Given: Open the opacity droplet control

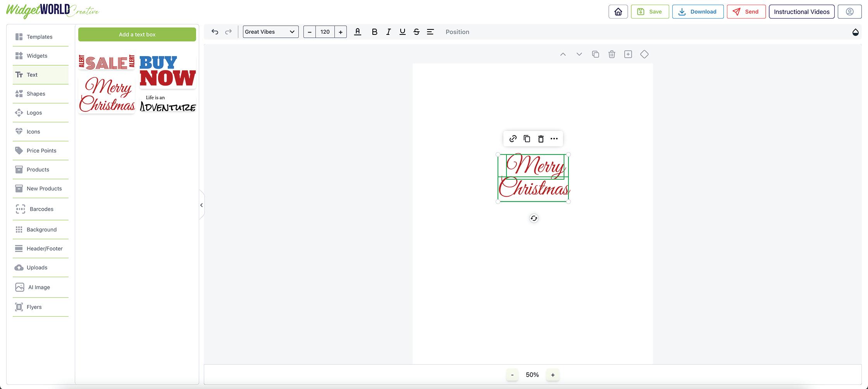Looking at the screenshot, I should click(856, 32).
